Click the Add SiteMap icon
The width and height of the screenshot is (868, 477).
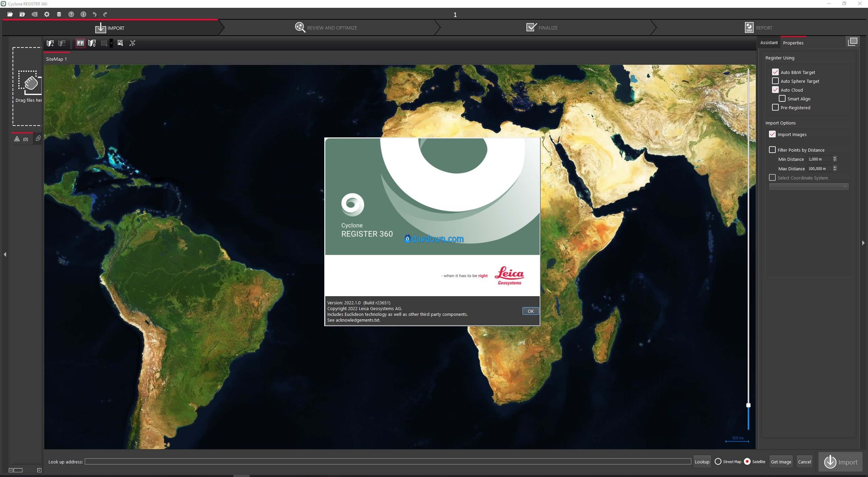[50, 43]
